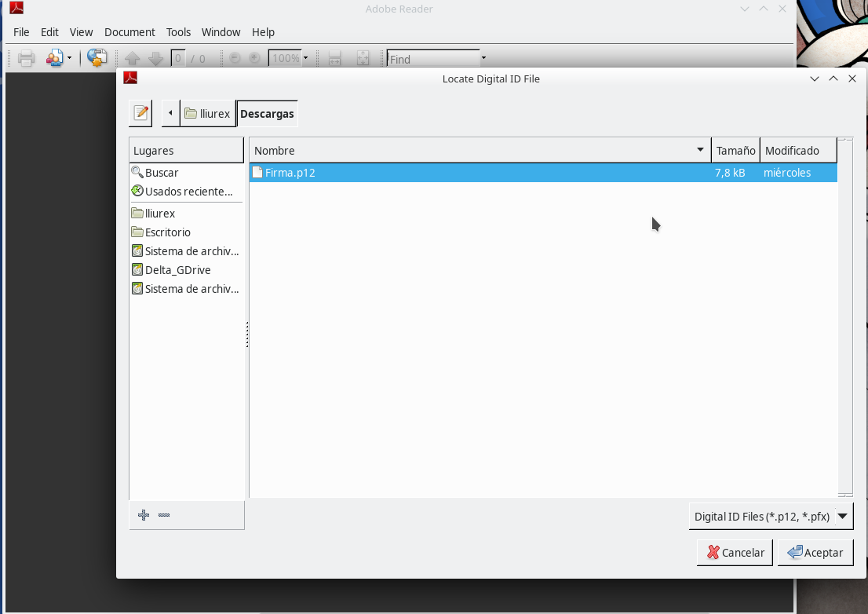
Task: Select the Escritorio folder in Lugares
Action: click(x=167, y=232)
